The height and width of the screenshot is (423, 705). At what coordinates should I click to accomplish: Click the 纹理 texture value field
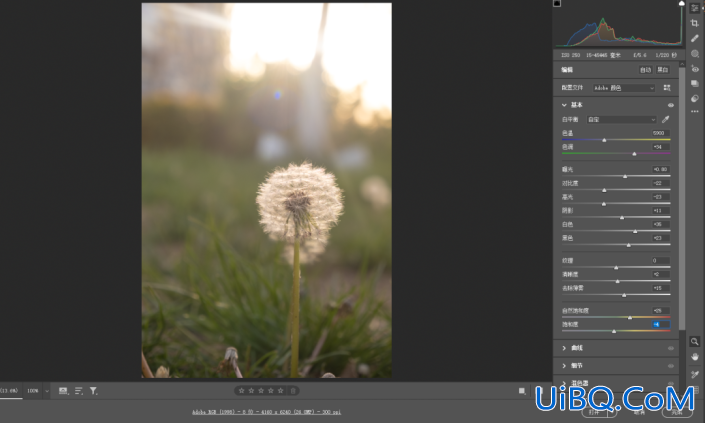coord(660,260)
